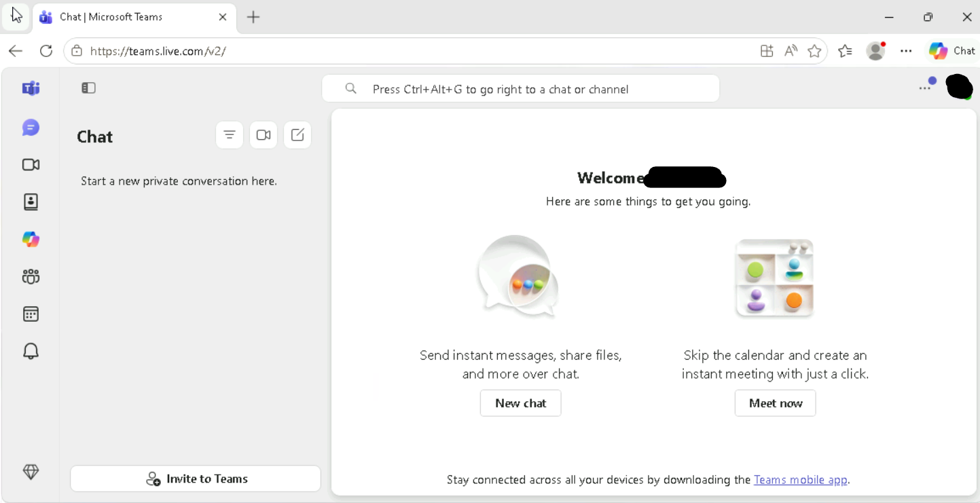Click the chat bubbles illustration
The height and width of the screenshot is (503, 980).
tap(518, 276)
